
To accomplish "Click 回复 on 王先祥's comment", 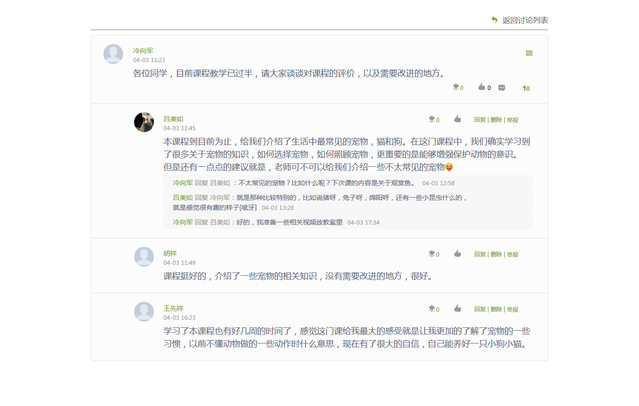I will (480, 309).
